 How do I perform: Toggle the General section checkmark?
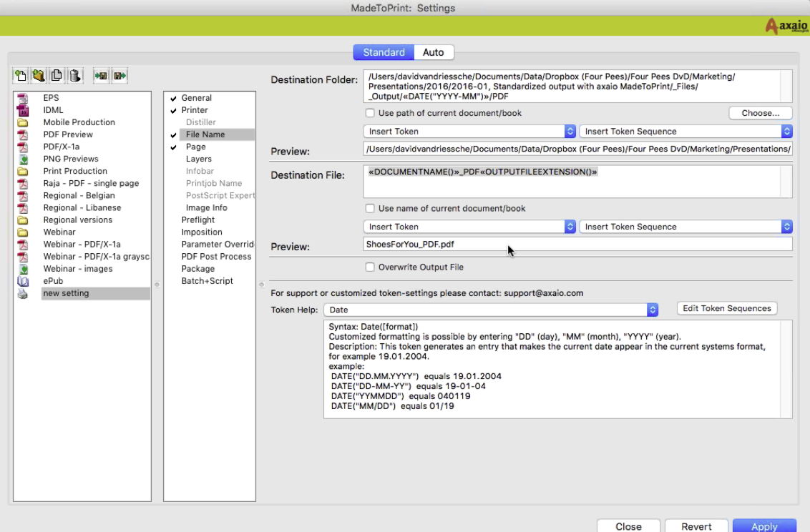174,98
